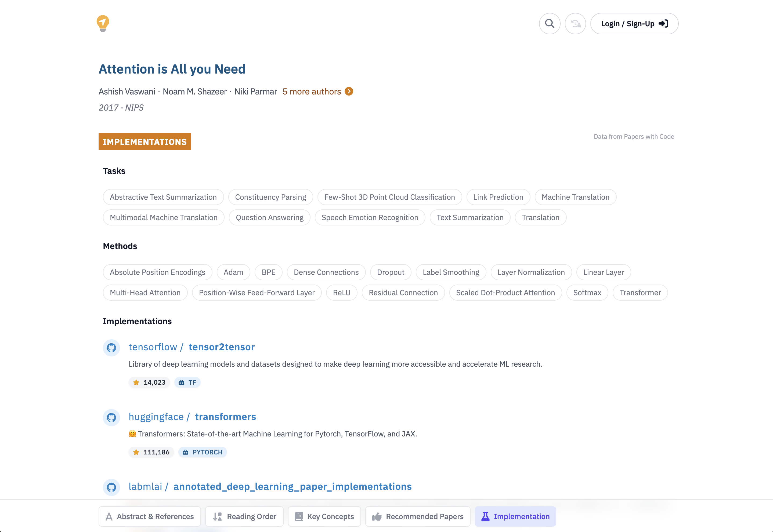The width and height of the screenshot is (773, 532).
Task: Click Adam method tag
Action: click(x=233, y=272)
